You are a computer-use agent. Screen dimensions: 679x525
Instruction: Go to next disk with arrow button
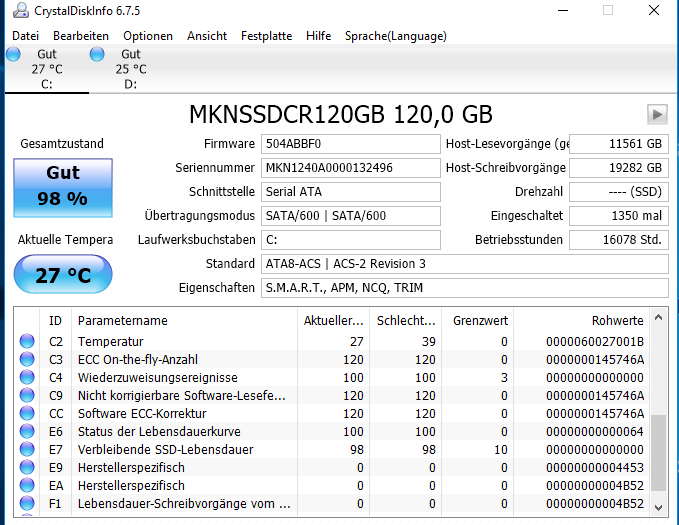pos(657,115)
